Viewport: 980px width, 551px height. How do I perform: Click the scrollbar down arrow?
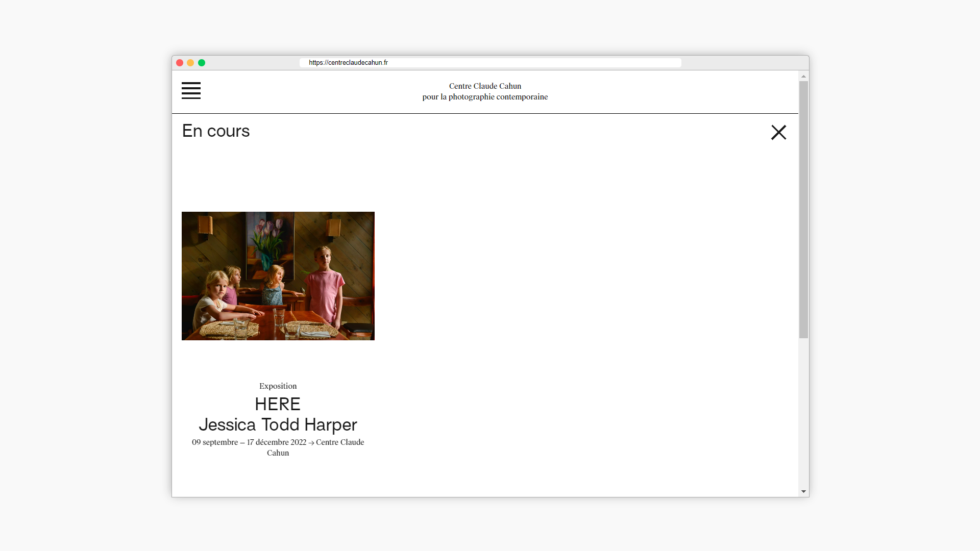803,492
